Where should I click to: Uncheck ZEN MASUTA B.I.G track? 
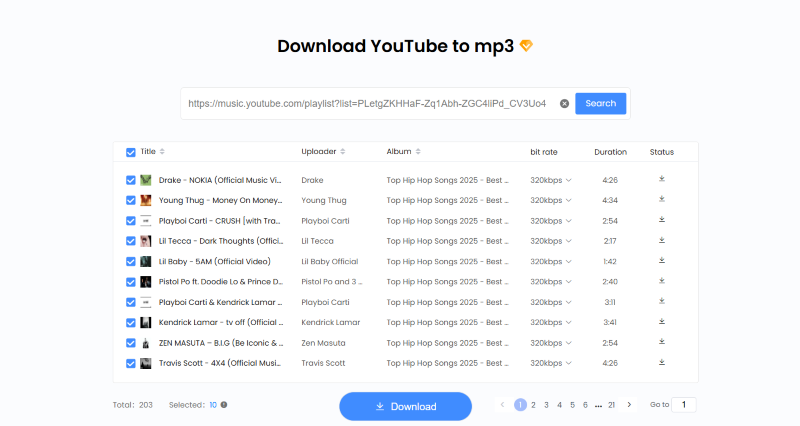coord(131,343)
